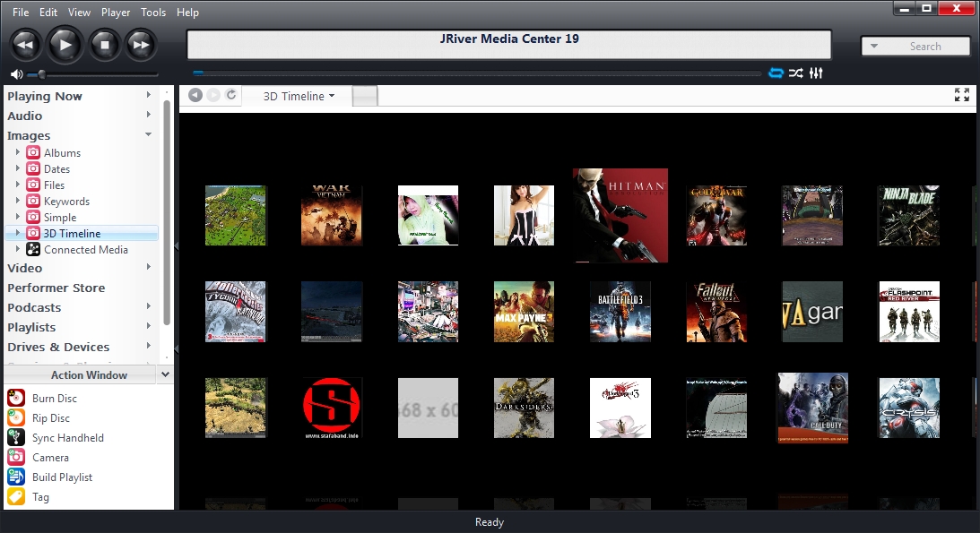Screen dimensions: 980x533
Task: Select the Darksiders thumbnail
Action: point(524,408)
